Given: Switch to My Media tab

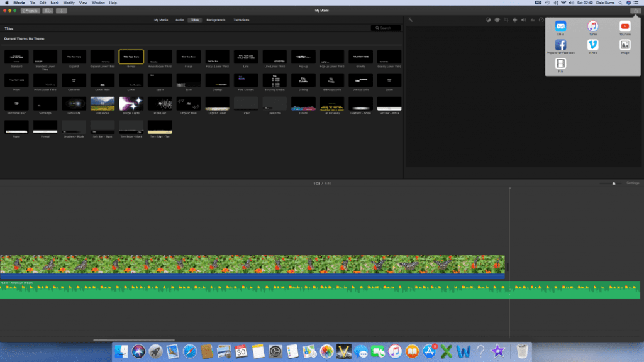Looking at the screenshot, I should pyautogui.click(x=161, y=19).
